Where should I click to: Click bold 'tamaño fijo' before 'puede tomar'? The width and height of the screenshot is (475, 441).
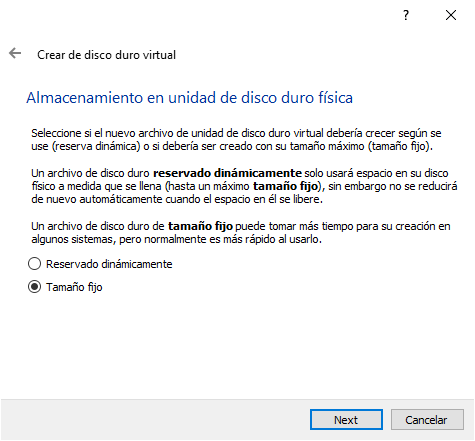click(x=200, y=226)
